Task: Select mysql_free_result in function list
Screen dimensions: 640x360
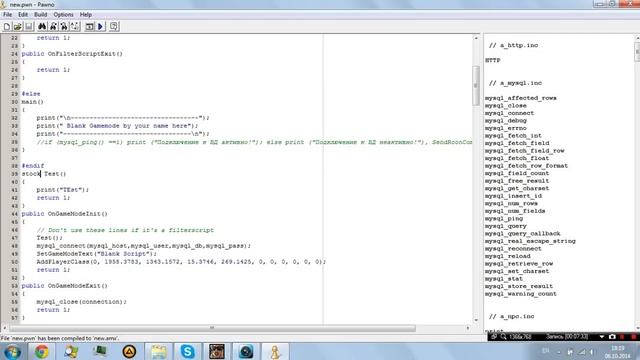Action: click(517, 181)
